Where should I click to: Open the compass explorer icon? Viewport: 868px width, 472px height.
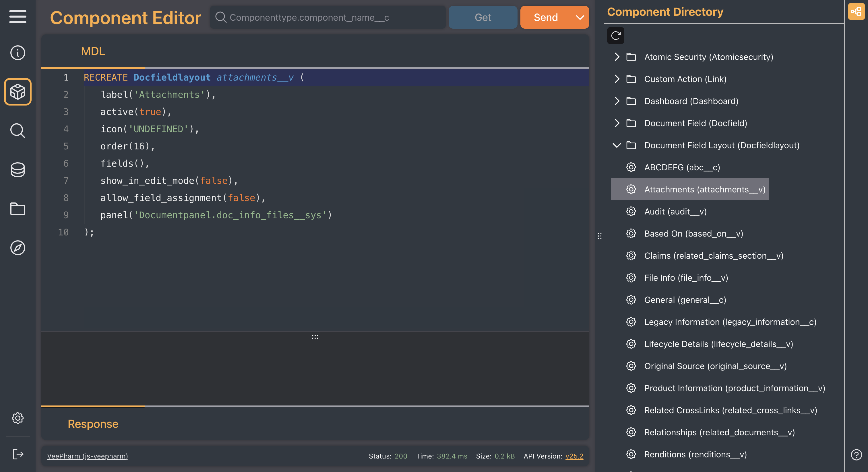(18, 248)
